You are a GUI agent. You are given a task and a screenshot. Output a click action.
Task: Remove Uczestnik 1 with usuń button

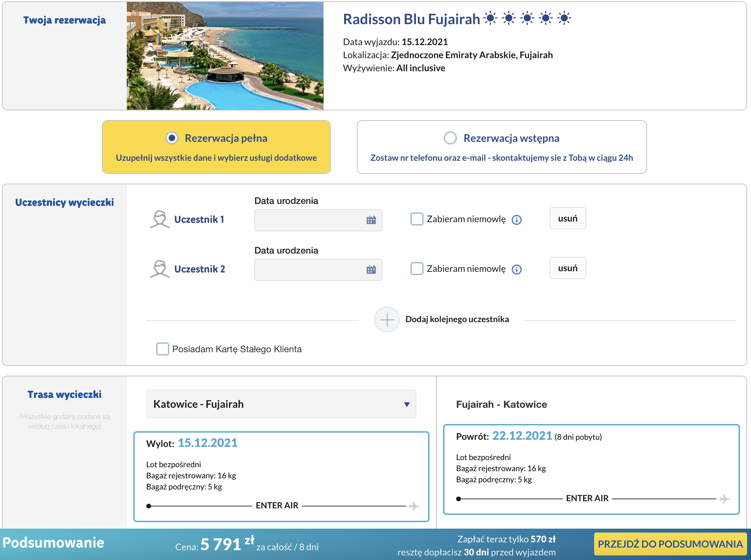(x=568, y=219)
